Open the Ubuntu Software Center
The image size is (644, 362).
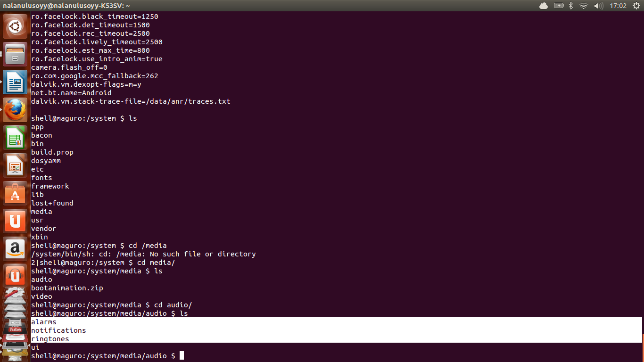point(15,193)
